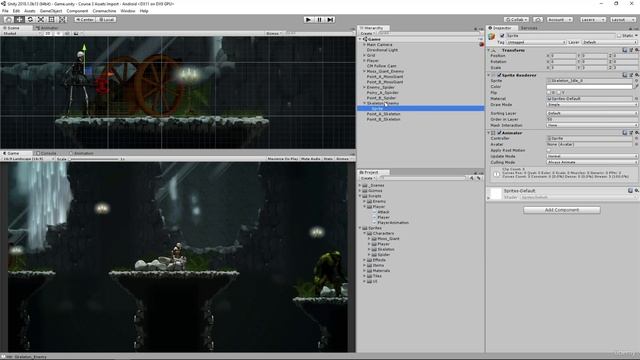Open the Mask Interaction dropdown
Viewport: 640px width, 360px height.
pos(592,125)
